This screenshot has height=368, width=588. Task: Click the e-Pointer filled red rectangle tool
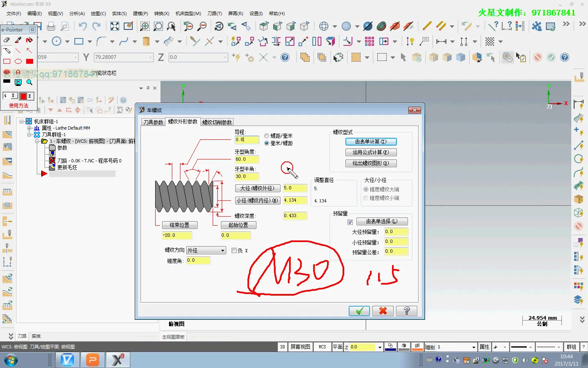[x=29, y=61]
